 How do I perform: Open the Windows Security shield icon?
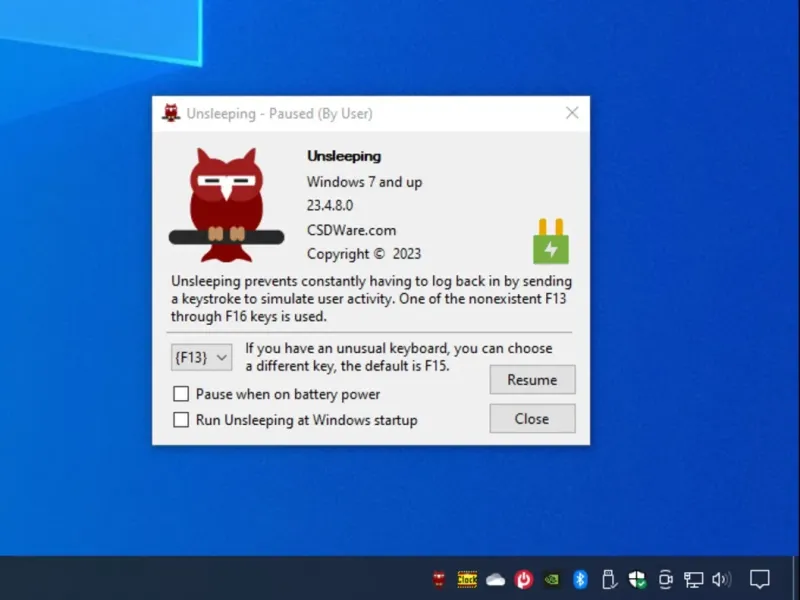[637, 579]
